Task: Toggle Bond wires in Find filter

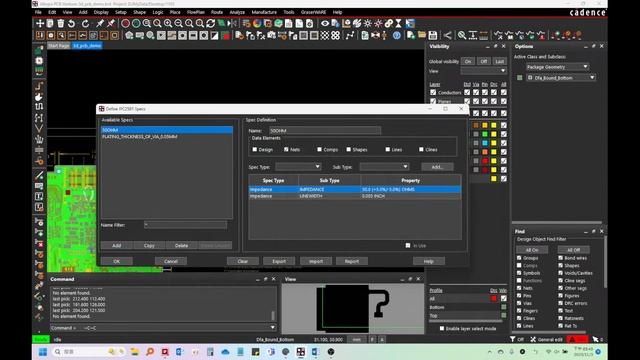Action: click(x=560, y=258)
